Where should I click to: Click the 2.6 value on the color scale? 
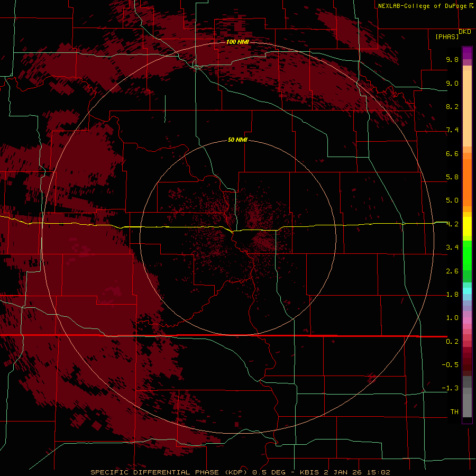coord(452,271)
